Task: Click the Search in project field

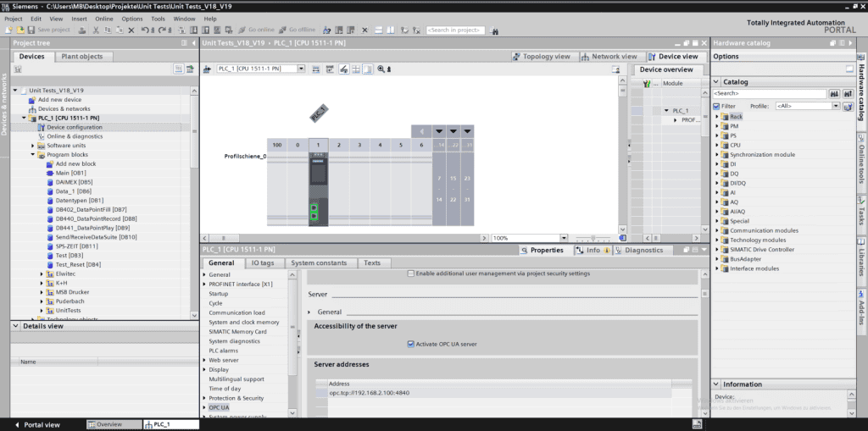Action: pos(455,30)
